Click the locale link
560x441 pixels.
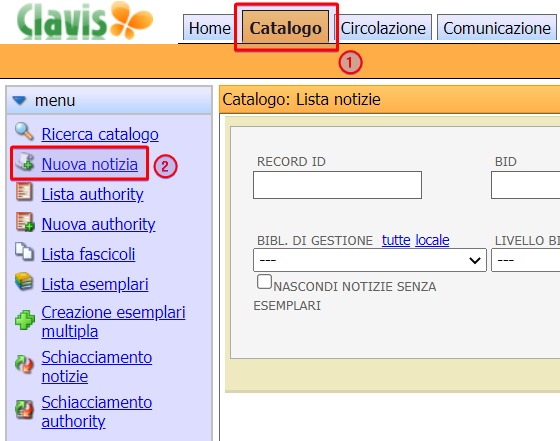(x=432, y=240)
